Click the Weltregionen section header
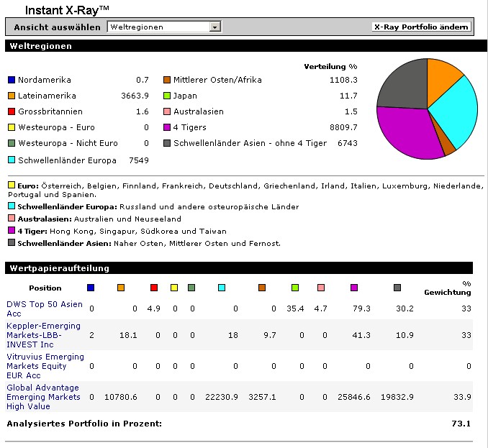Image resolution: width=488 pixels, height=448 pixels. [246, 46]
